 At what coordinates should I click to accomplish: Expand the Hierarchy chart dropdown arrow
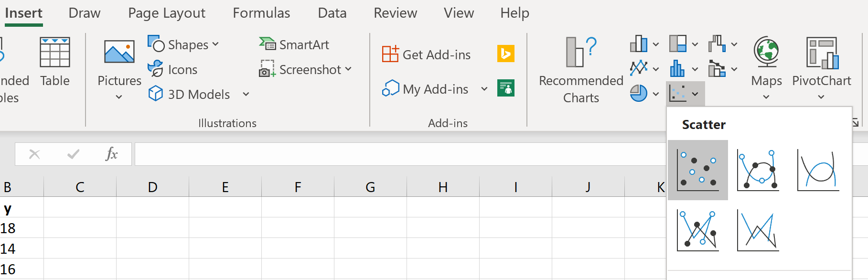tap(695, 44)
